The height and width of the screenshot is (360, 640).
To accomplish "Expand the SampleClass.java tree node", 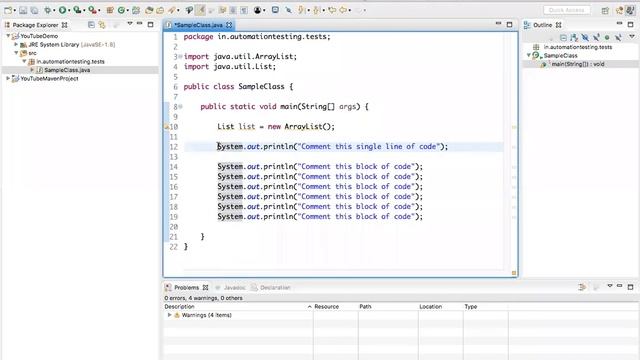I will (32, 70).
